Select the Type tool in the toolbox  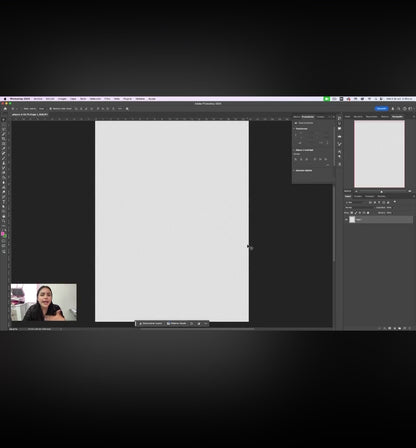[4, 202]
